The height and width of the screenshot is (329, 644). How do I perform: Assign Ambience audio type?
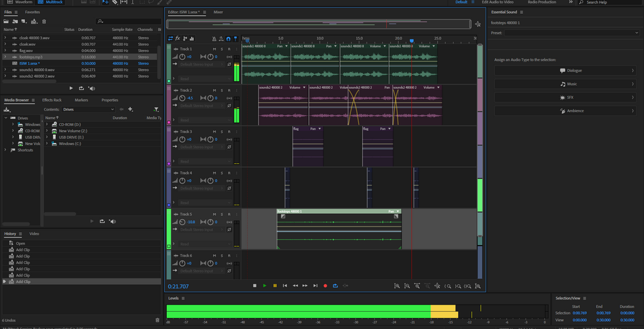(x=566, y=111)
